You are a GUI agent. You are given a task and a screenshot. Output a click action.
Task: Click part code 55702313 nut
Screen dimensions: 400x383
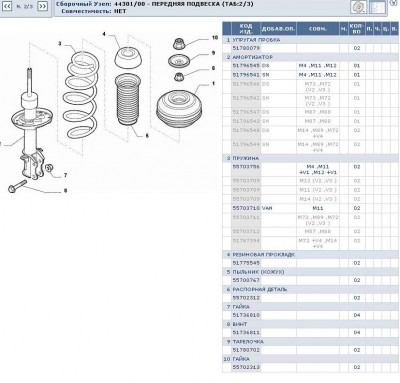(246, 367)
